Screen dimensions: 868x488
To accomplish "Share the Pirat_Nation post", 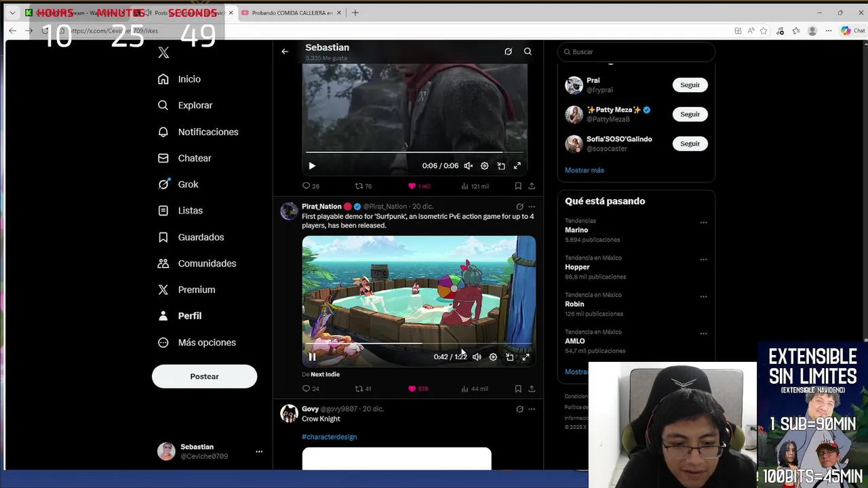I will pyautogui.click(x=532, y=388).
